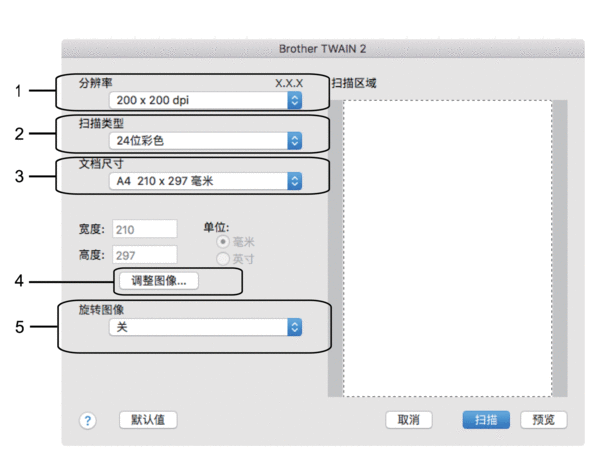Click the 高度 input field

[x=147, y=255]
